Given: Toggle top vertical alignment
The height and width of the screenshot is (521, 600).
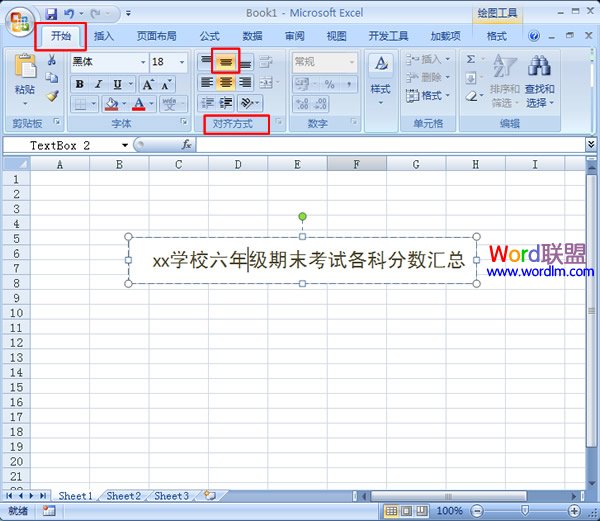Looking at the screenshot, I should [206, 61].
